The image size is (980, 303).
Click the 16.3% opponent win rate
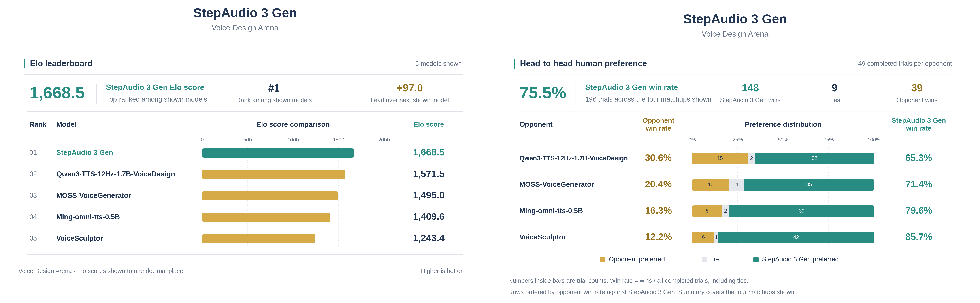coord(658,211)
